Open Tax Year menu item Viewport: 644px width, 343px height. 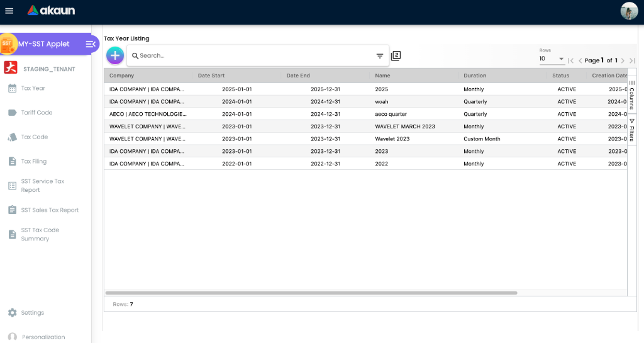point(33,88)
